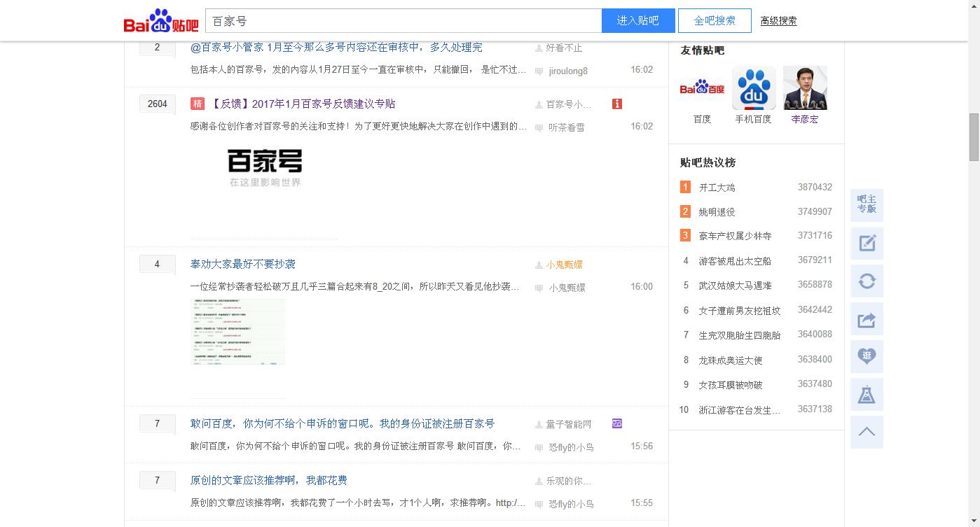Image resolution: width=980 pixels, height=527 pixels.
Task: Open hot topic 开工大鸡
Action: pos(717,188)
